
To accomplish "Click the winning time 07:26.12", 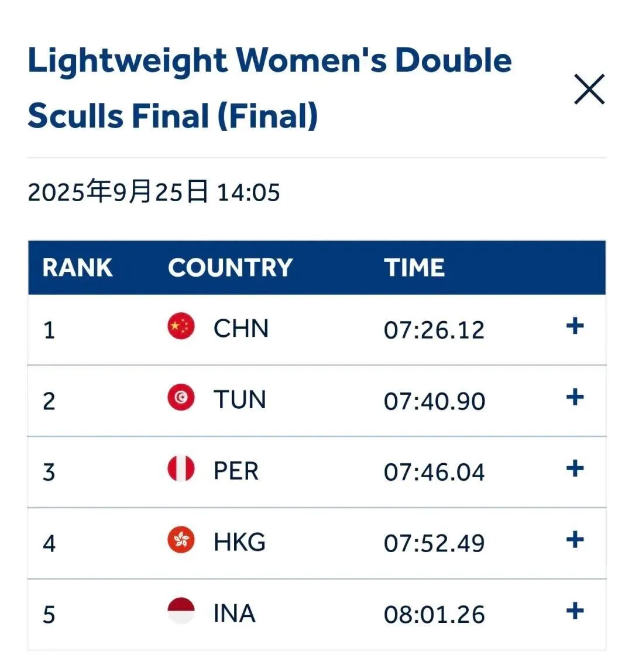I will [434, 330].
